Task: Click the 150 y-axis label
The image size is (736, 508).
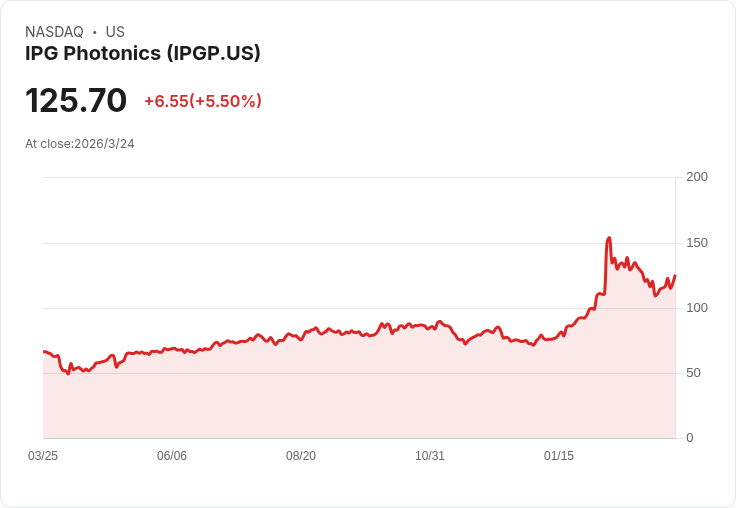Action: 697,243
